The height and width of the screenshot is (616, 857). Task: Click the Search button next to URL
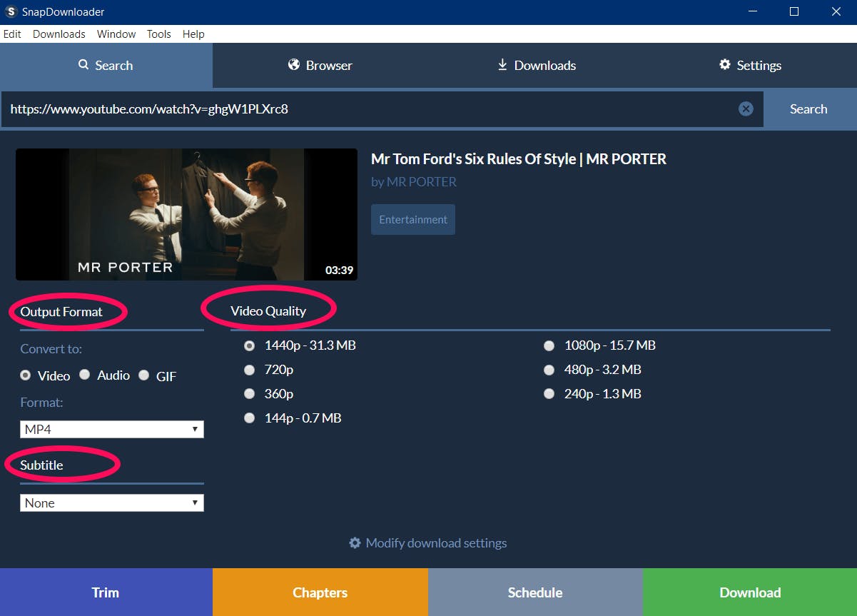[809, 109]
